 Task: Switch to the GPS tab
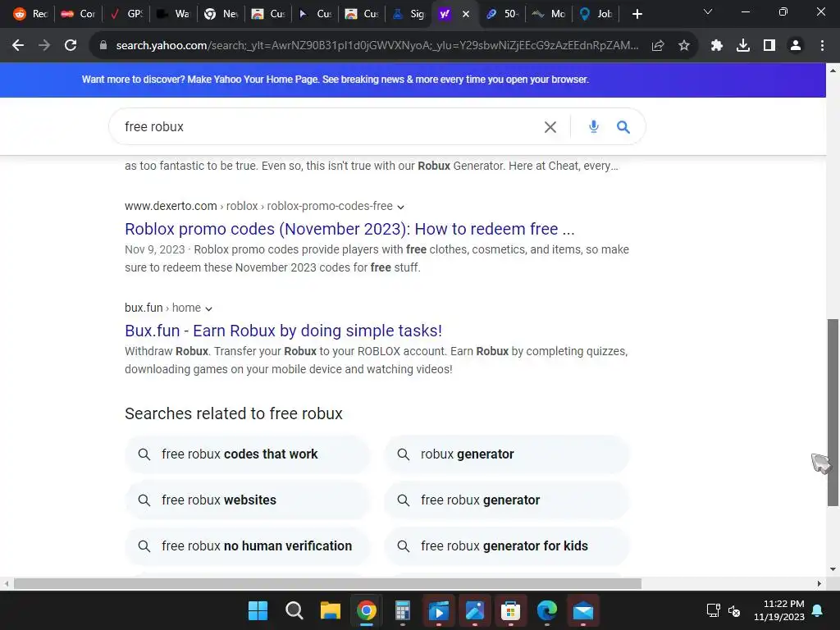click(x=126, y=14)
